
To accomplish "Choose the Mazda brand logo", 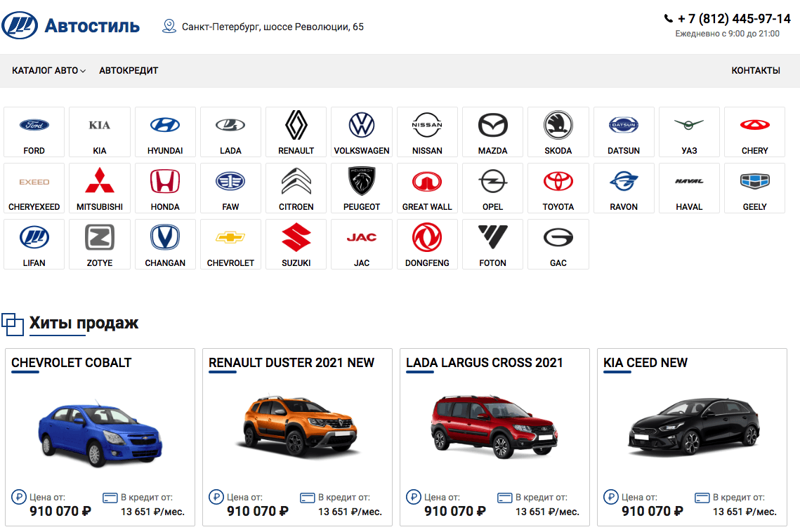I will click(493, 125).
